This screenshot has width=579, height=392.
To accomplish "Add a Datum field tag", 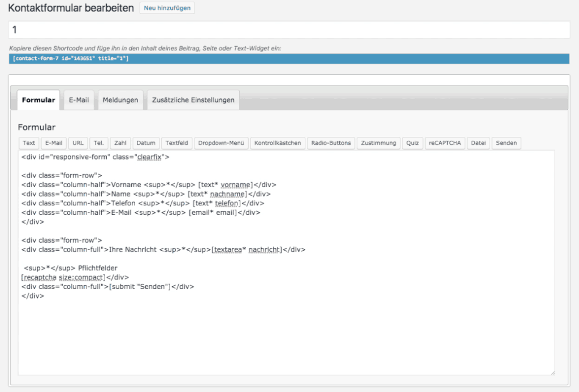I will click(x=146, y=143).
